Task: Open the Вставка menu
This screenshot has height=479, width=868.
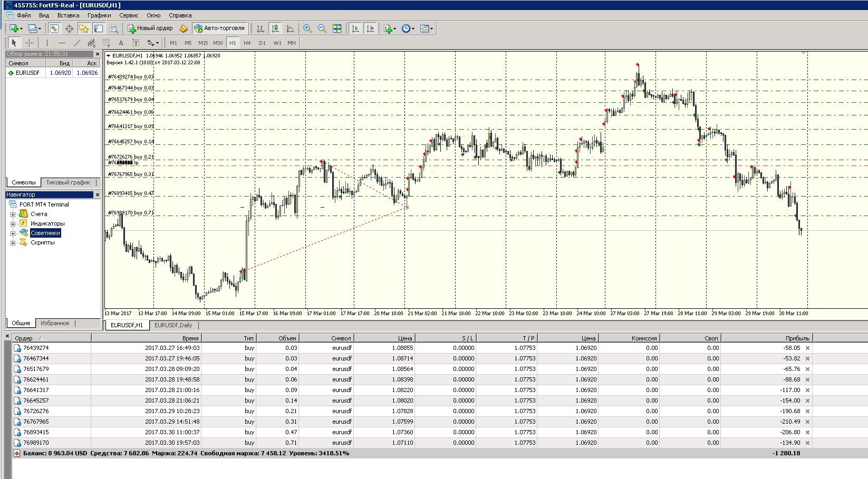Action: coord(69,15)
